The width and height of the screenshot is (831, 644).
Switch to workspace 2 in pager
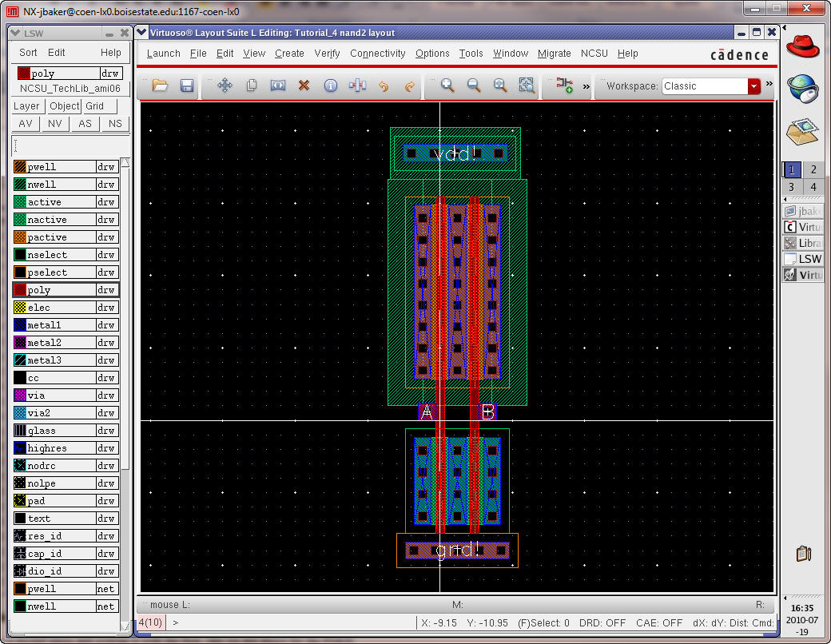[x=813, y=169]
